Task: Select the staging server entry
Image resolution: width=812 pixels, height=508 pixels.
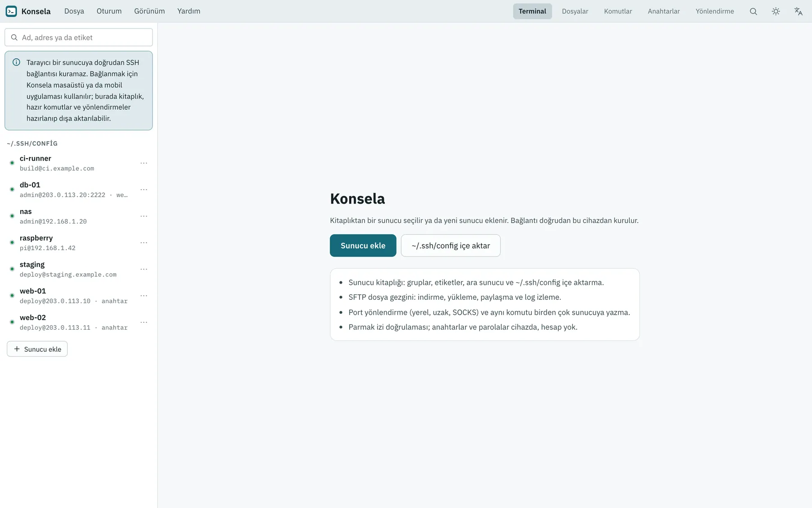Action: (x=78, y=269)
